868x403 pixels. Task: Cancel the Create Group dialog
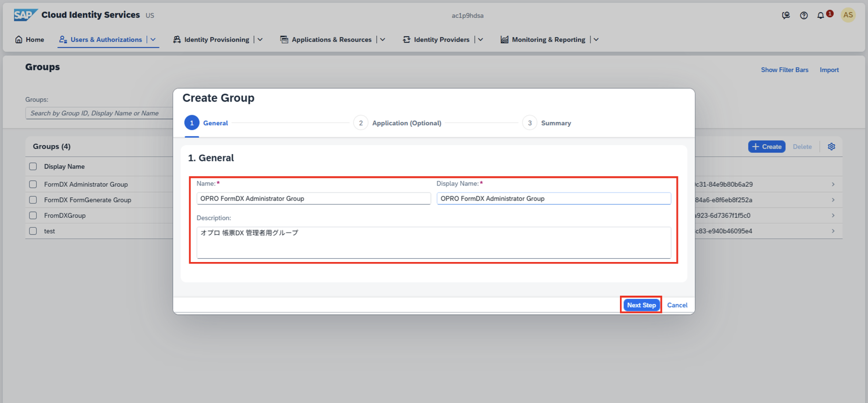pos(677,305)
